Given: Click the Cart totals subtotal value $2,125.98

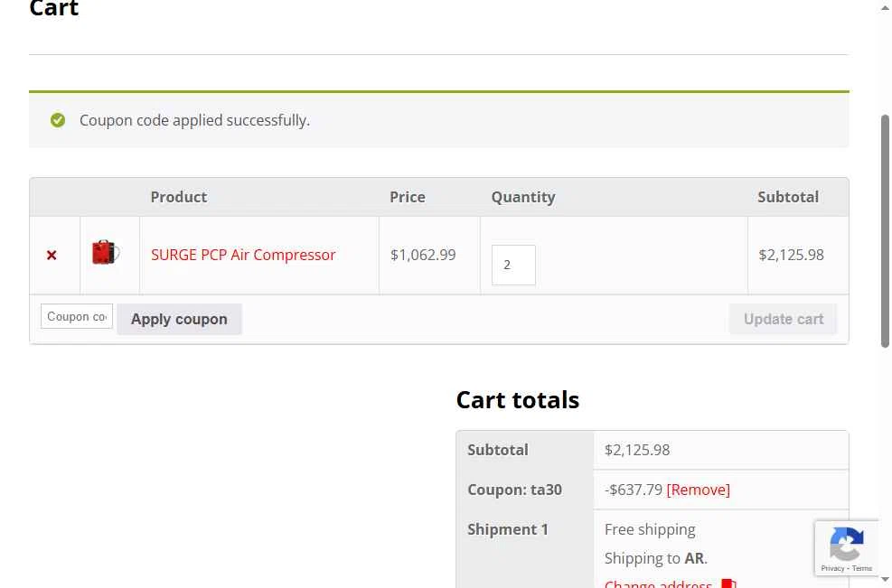Looking at the screenshot, I should 637,450.
